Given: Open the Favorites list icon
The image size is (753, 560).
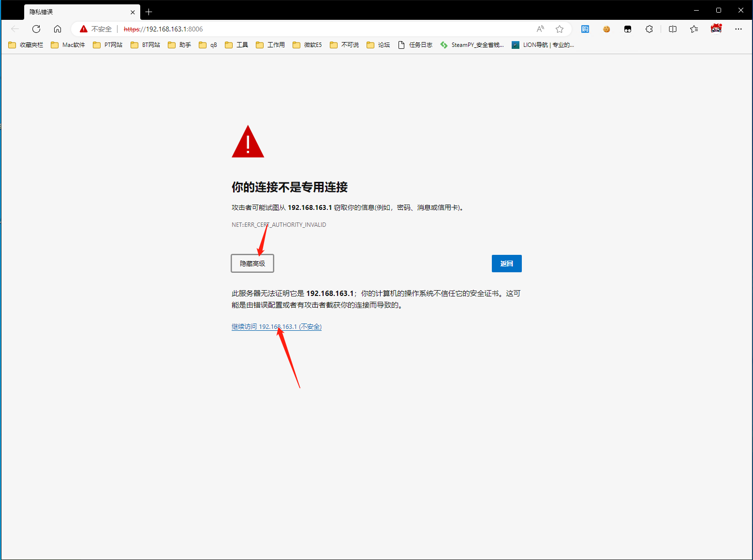Looking at the screenshot, I should [694, 29].
